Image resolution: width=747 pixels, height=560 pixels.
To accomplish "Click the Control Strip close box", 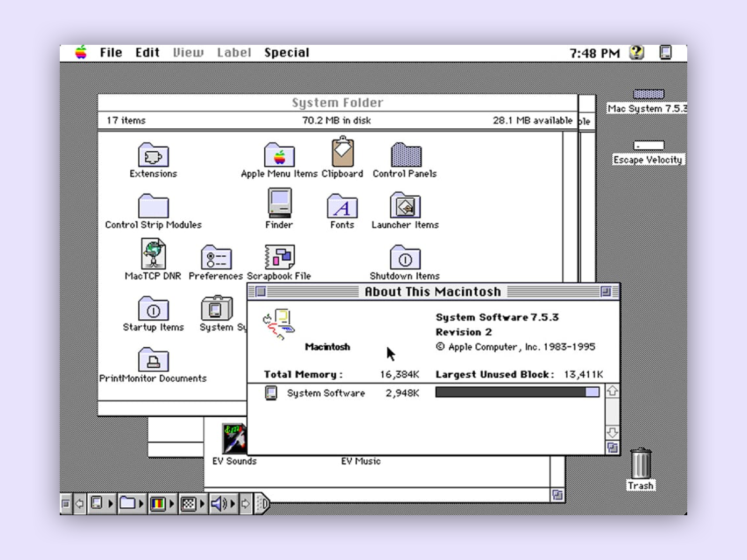I will click(x=66, y=504).
